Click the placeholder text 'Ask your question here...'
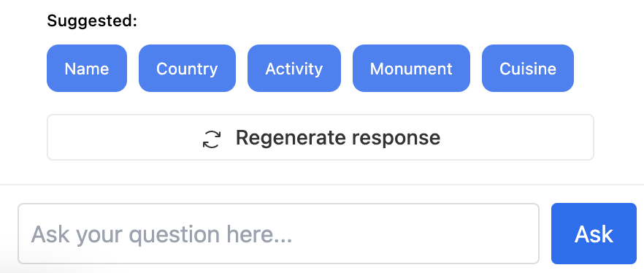 pos(161,234)
